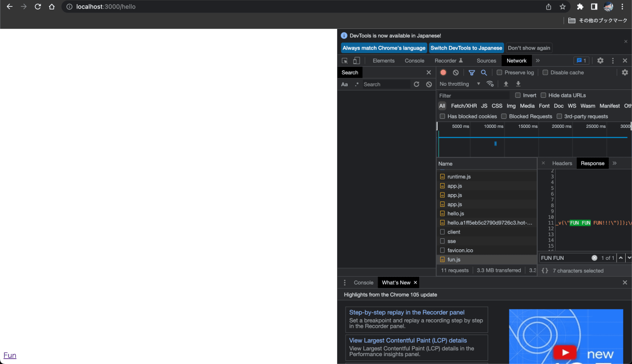Screen dimensions: 632x364
Task: Click the browser reload button
Action: tap(37, 7)
